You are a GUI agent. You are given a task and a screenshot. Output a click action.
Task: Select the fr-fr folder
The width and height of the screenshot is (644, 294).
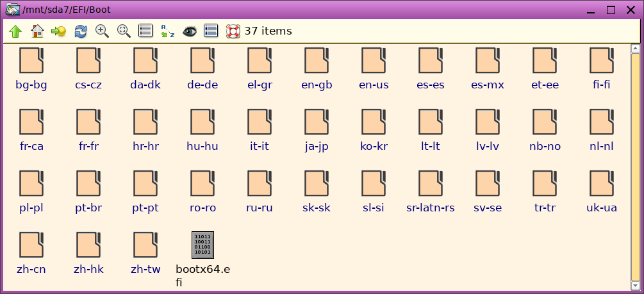coord(88,130)
